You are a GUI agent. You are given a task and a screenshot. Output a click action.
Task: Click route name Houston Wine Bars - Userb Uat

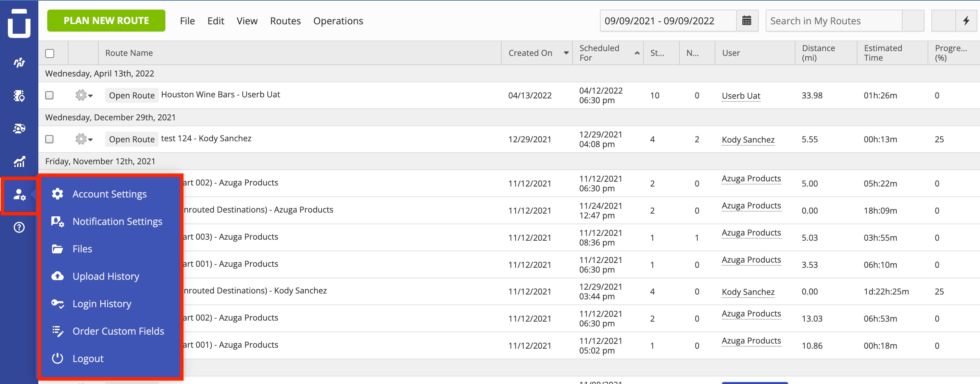click(221, 95)
